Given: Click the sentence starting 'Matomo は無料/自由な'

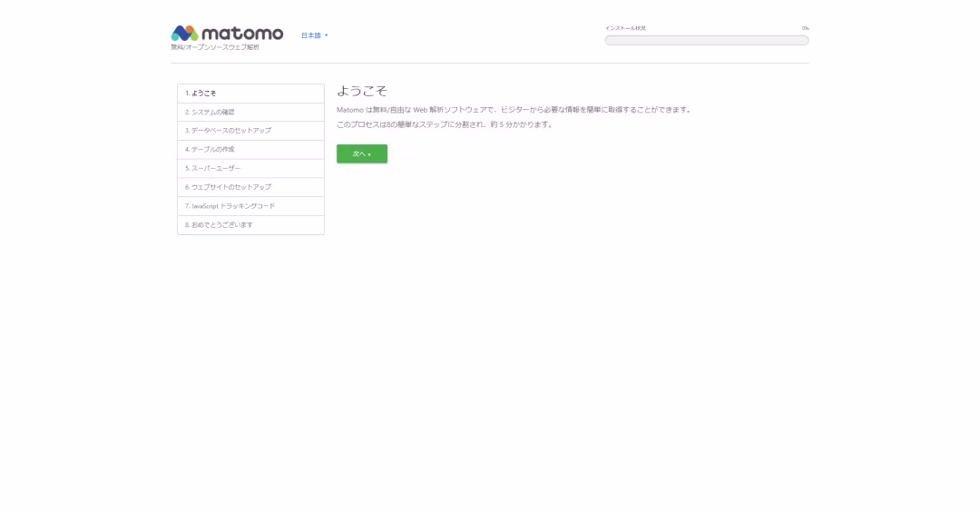Looking at the screenshot, I should point(514,109).
